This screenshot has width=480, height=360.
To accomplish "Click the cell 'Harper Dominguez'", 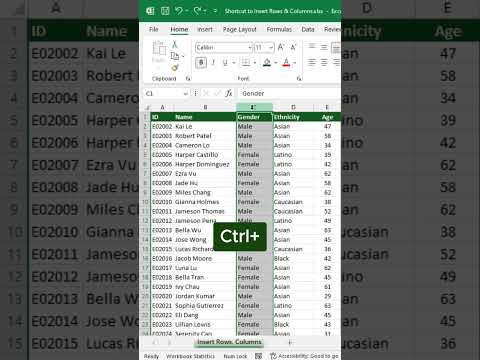I will tap(205, 164).
